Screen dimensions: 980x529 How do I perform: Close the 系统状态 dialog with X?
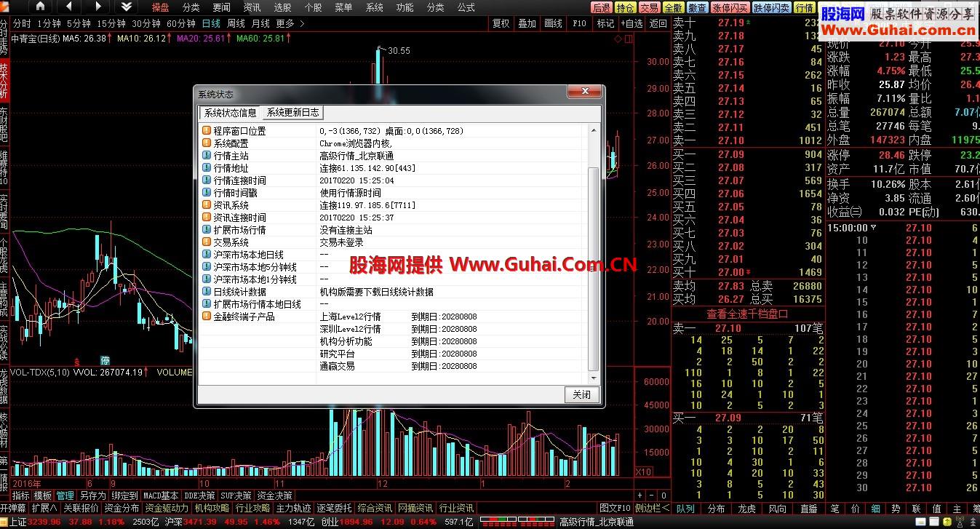583,92
